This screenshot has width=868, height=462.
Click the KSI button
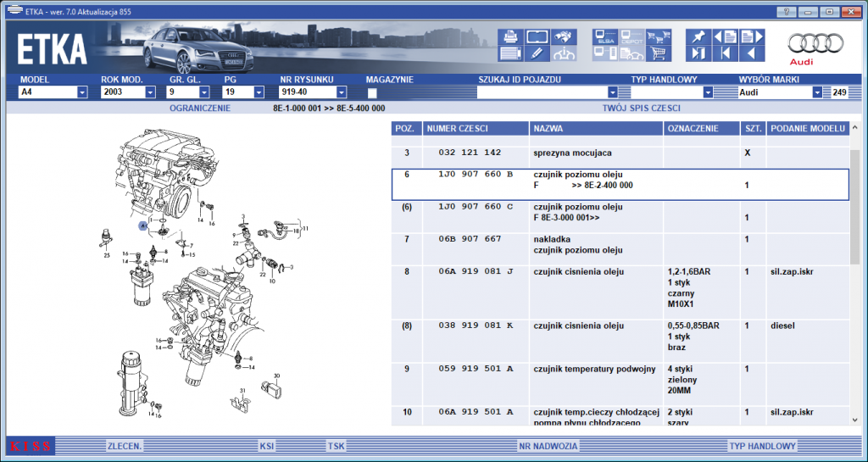point(267,446)
